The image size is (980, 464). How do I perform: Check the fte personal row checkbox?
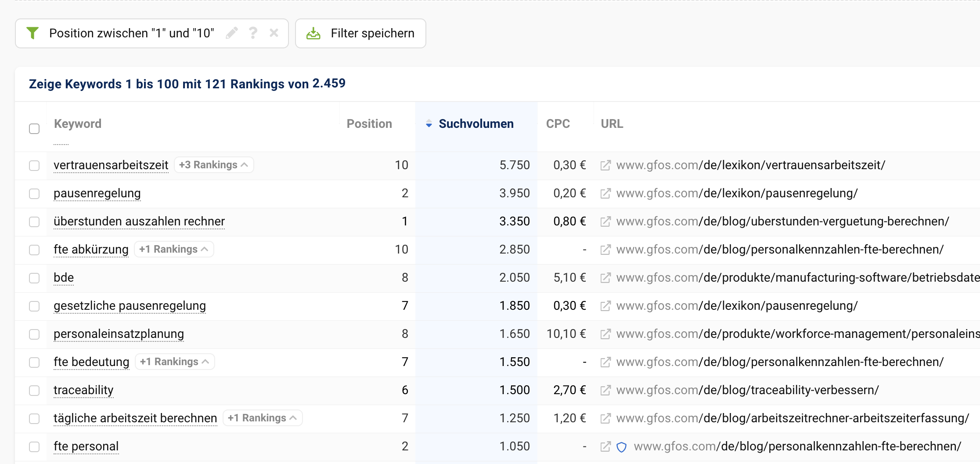click(34, 447)
